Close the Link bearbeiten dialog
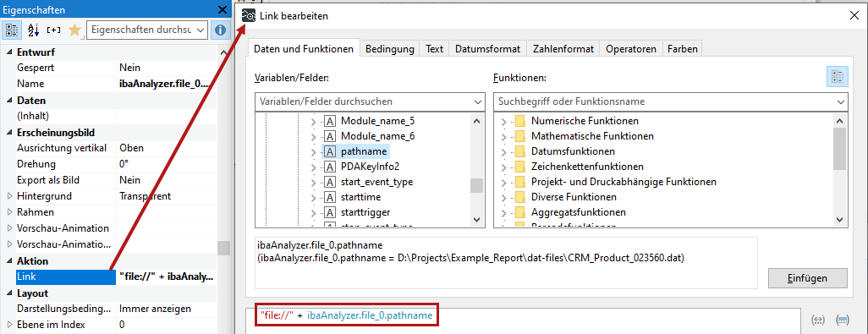Image resolution: width=868 pixels, height=334 pixels. (854, 15)
